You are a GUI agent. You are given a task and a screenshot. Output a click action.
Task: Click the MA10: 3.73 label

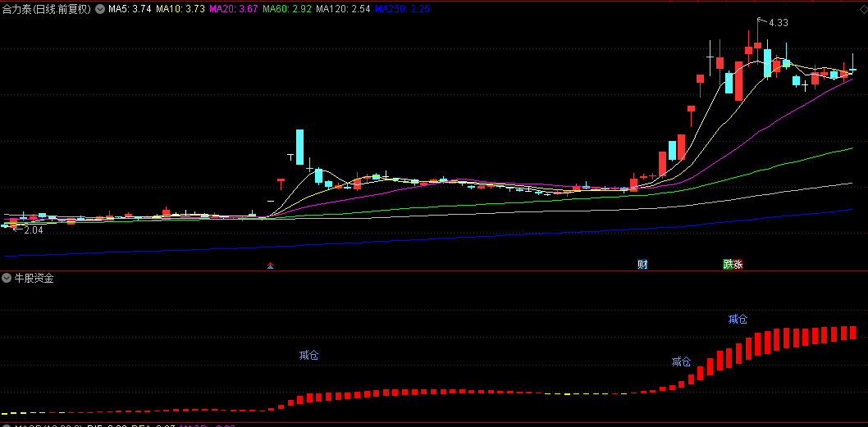[x=180, y=9]
